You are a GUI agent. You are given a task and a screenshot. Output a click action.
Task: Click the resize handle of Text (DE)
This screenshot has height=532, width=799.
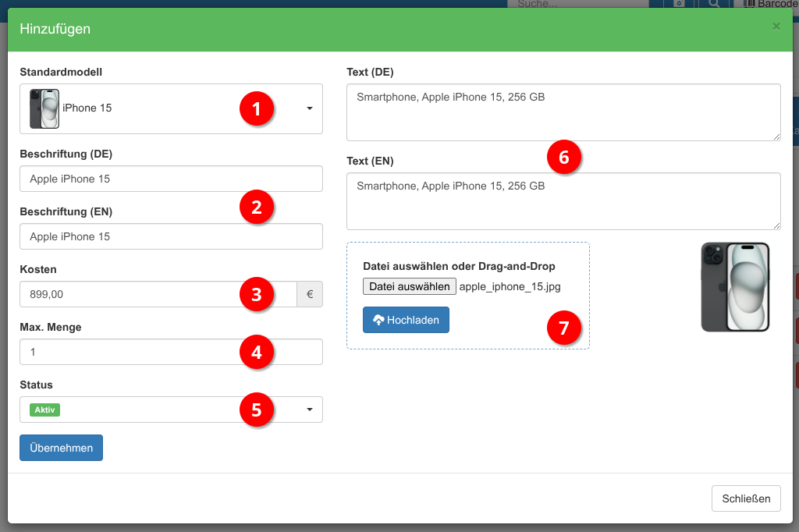coord(776,137)
